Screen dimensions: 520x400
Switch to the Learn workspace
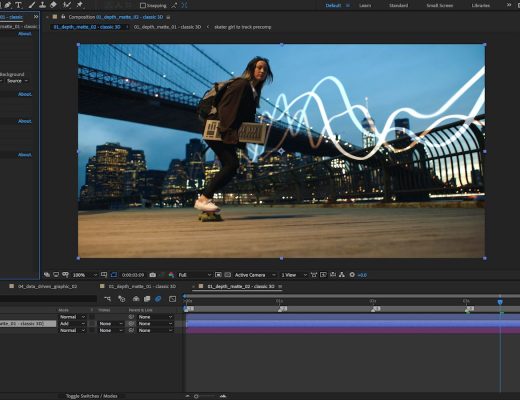tap(365, 5)
